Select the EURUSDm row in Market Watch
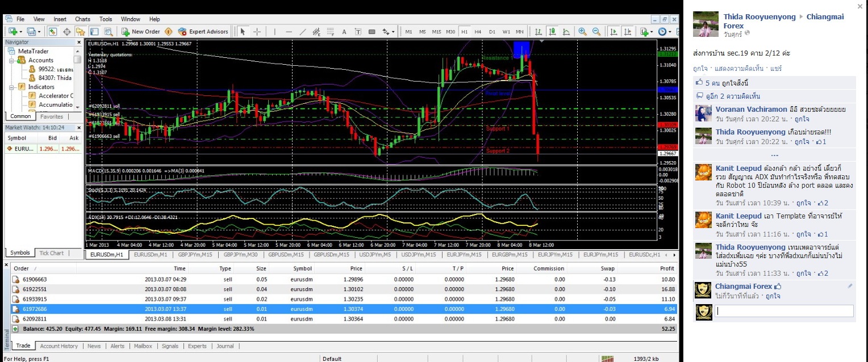 (44, 149)
